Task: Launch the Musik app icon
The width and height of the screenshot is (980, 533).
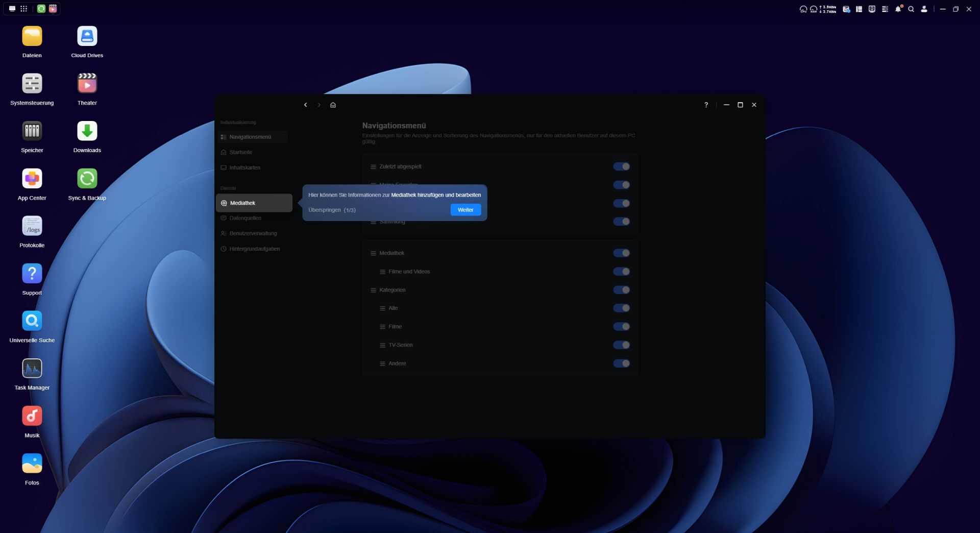Action: tap(32, 416)
